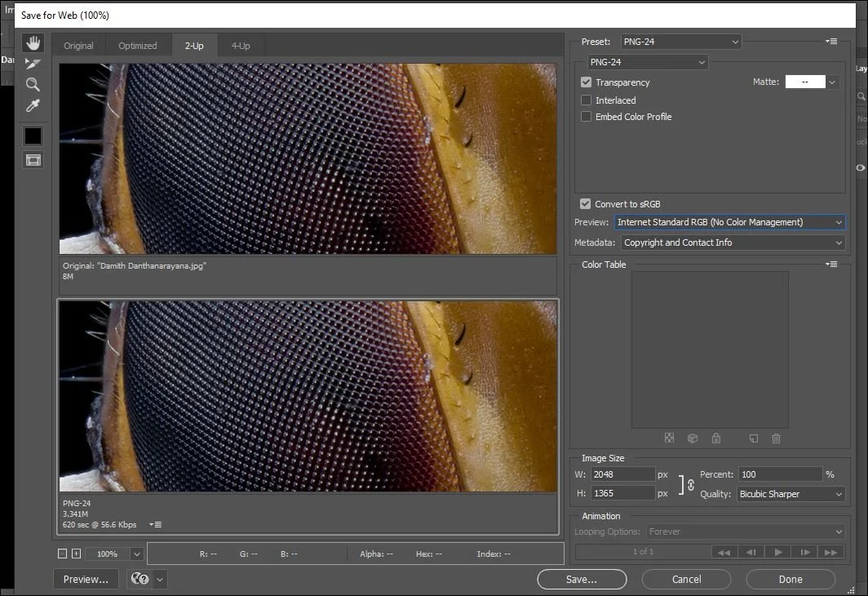Switch to the 4-Up tab

(x=240, y=46)
